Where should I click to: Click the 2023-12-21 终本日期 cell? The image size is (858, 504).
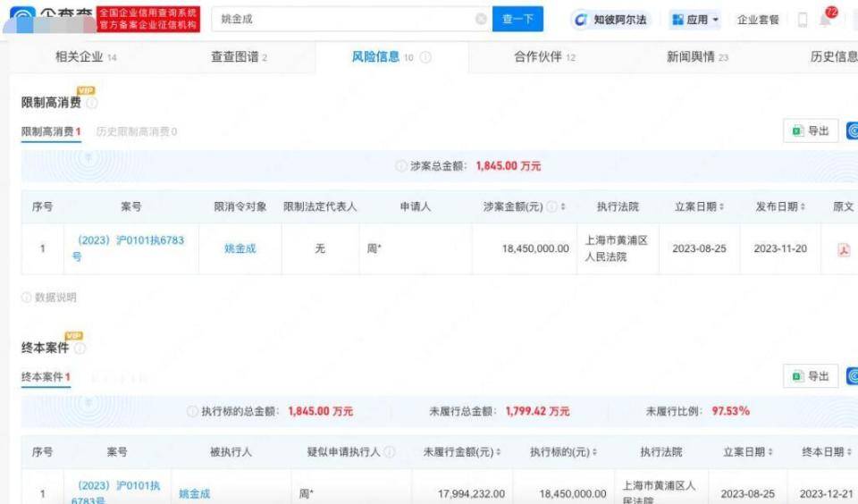pyautogui.click(x=826, y=493)
